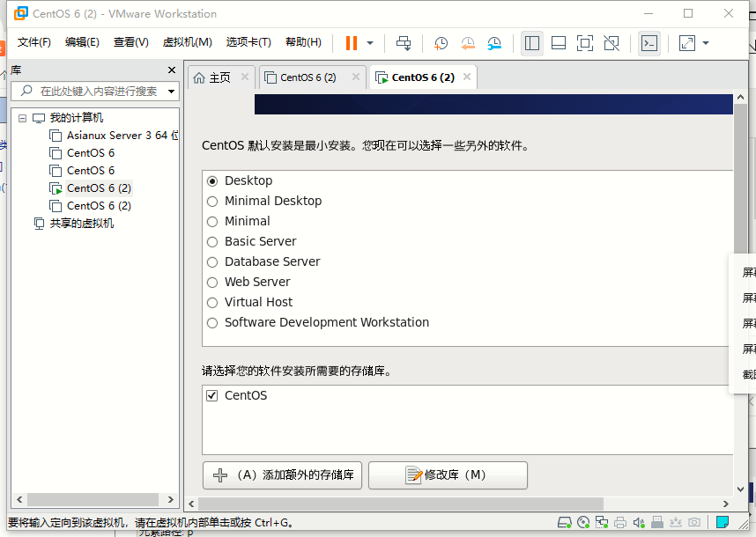
Task: Open the power options dropdown arrow beside pause
Action: coord(370,43)
